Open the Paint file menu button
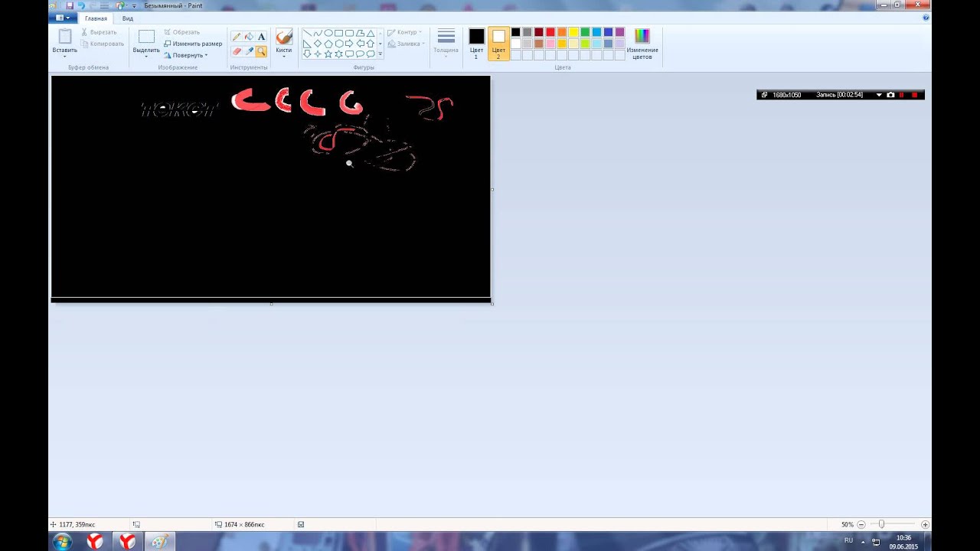Viewport: 980px width, 551px height. click(x=64, y=18)
